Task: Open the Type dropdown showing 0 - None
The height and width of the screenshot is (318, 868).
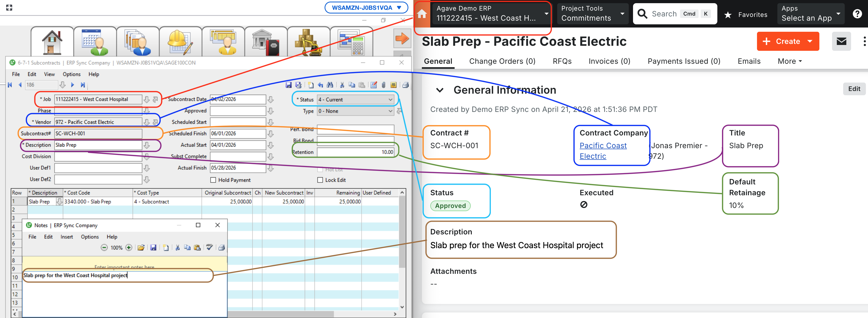Action: pos(355,111)
